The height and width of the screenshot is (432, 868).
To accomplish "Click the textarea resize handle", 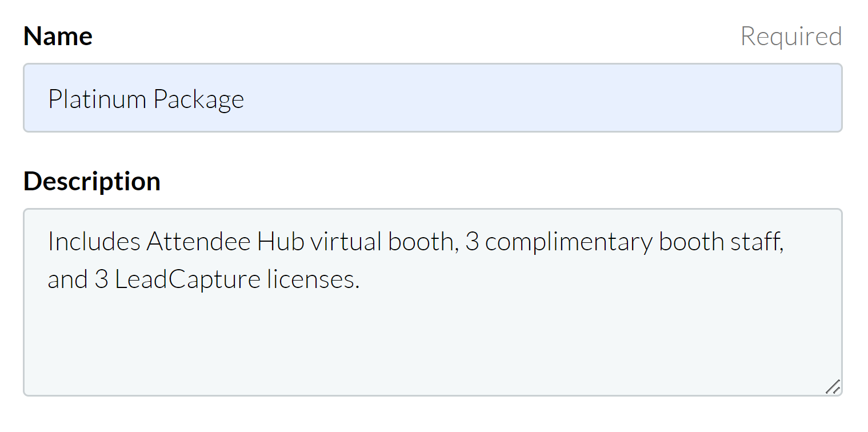I will click(x=832, y=386).
